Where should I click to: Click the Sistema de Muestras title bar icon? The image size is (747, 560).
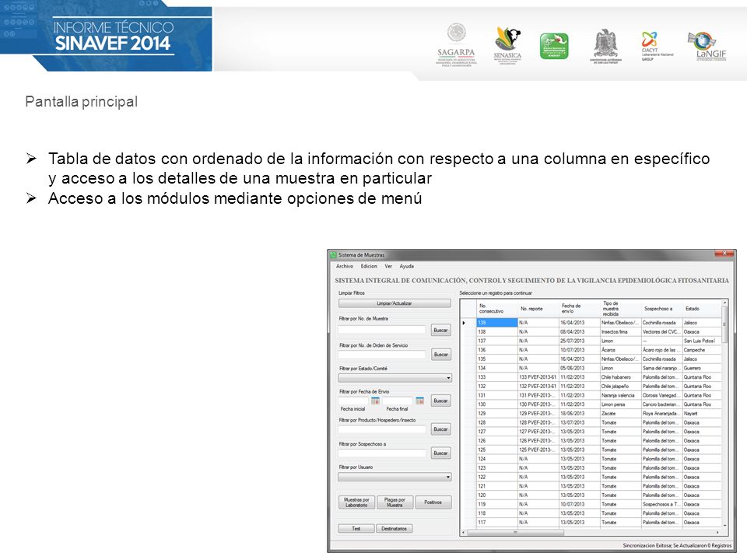click(334, 255)
